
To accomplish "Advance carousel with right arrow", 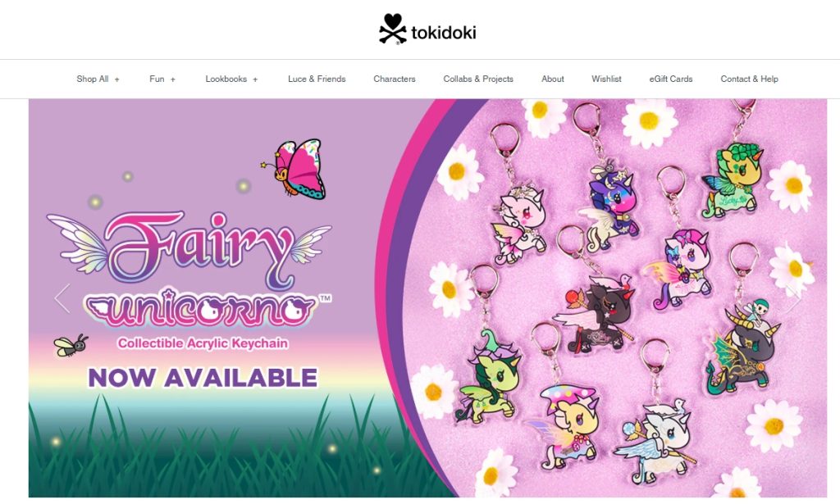I will (793, 298).
